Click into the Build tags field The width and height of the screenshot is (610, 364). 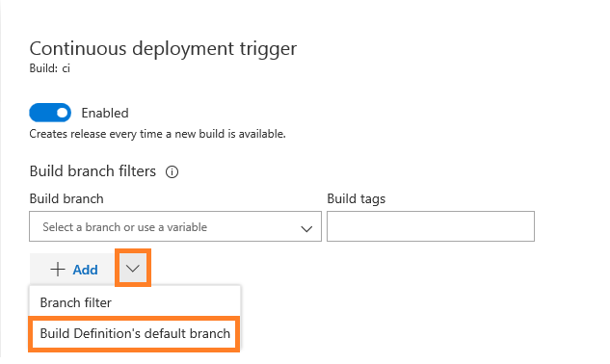click(x=431, y=226)
